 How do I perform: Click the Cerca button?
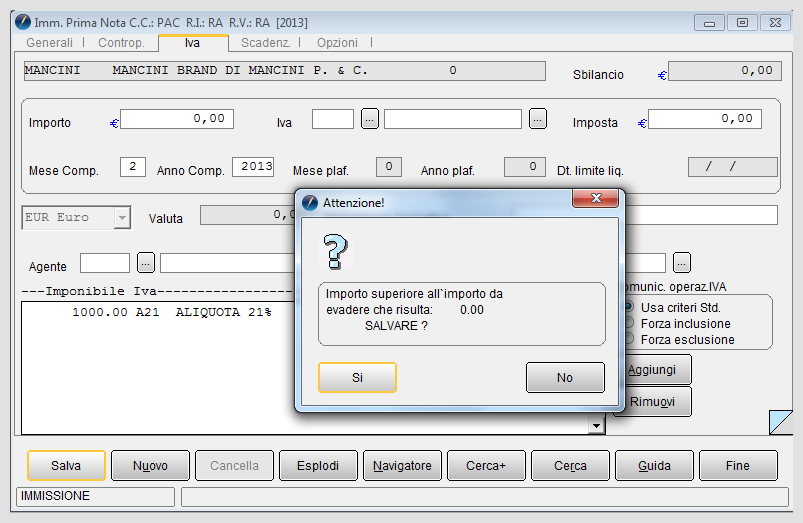tap(570, 466)
